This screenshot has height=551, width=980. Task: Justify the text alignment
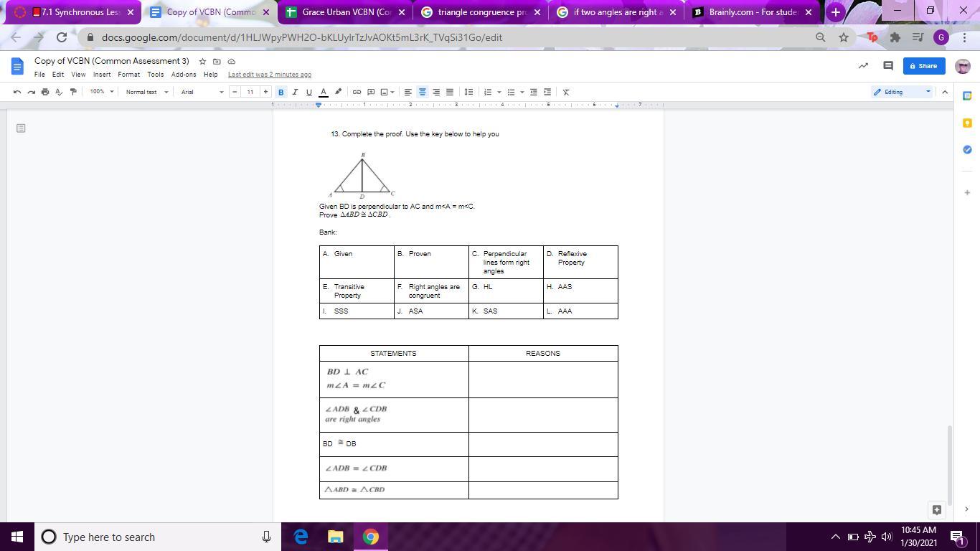coord(450,92)
